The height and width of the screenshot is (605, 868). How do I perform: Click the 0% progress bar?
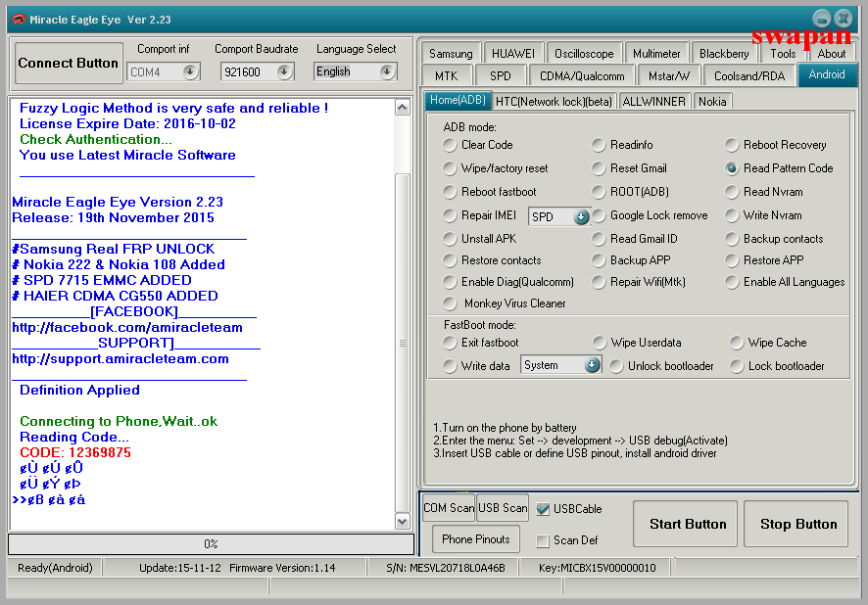[x=211, y=543]
